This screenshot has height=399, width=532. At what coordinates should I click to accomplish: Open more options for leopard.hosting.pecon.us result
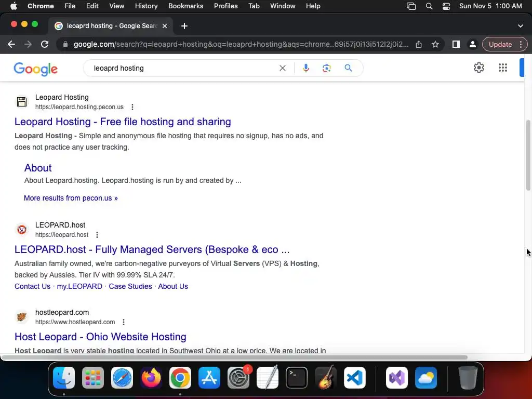click(x=132, y=107)
